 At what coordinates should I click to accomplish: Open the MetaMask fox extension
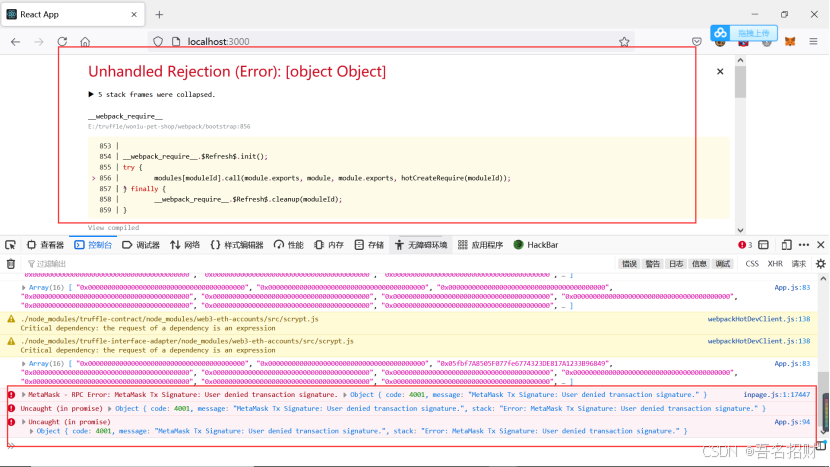click(790, 41)
